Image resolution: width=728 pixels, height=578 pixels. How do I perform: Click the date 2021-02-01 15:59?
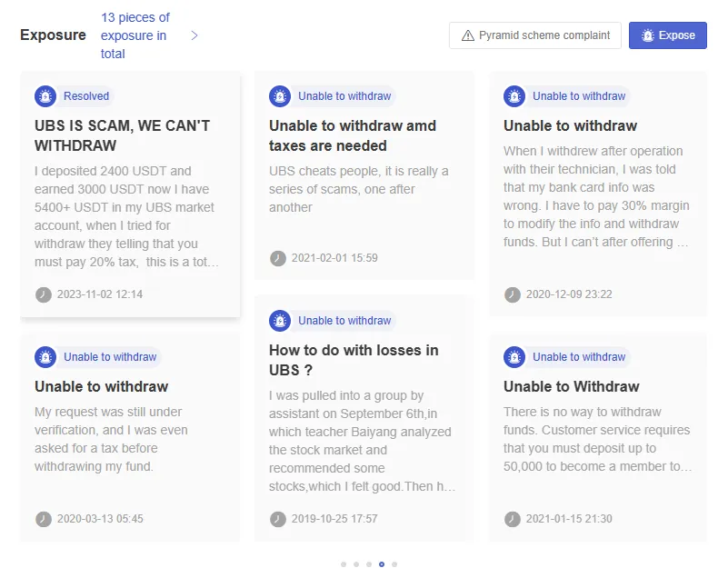click(334, 258)
